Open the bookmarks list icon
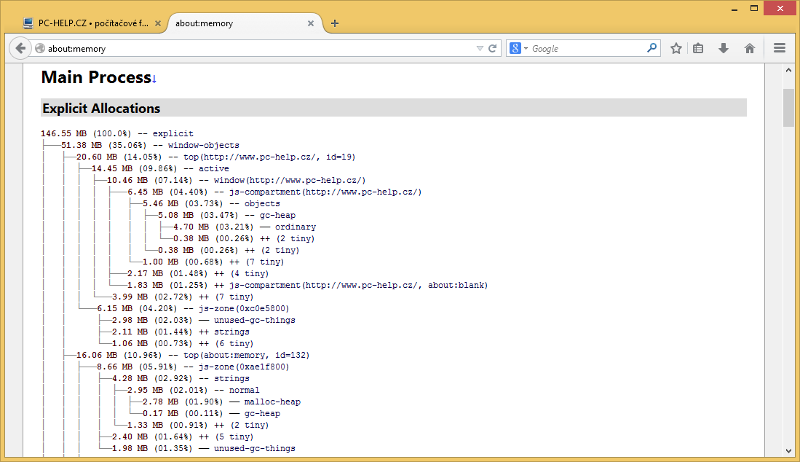 [x=699, y=48]
